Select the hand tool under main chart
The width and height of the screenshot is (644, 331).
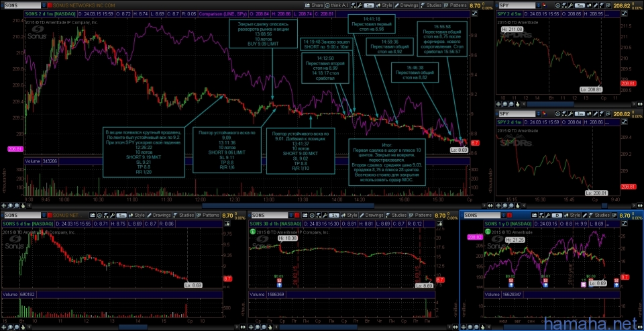23,205
